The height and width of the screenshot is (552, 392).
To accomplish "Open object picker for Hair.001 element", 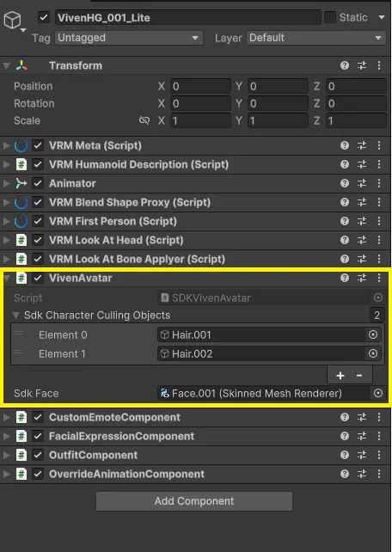I will pos(373,334).
